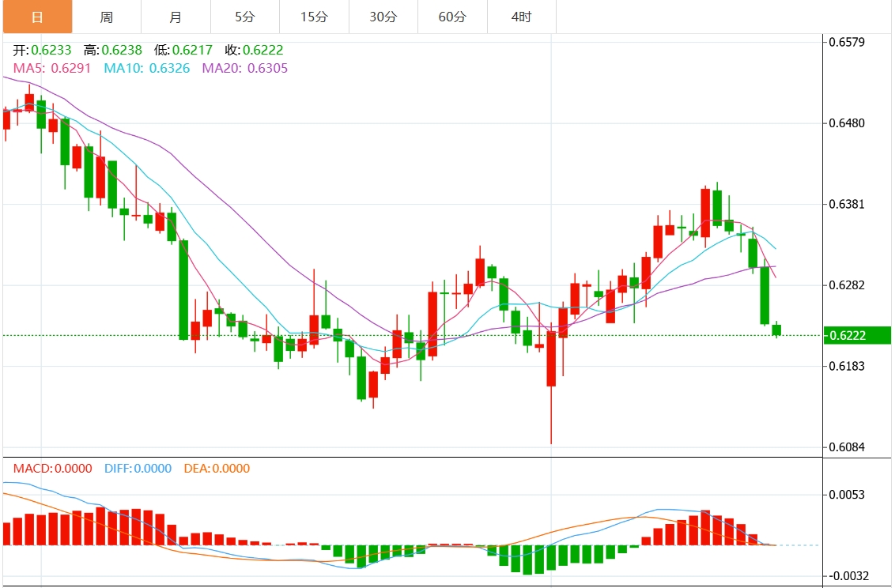Click the tallest red MACD histogram bar near the right peak
Image resolution: width=895 pixels, height=588 pixels.
705,528
